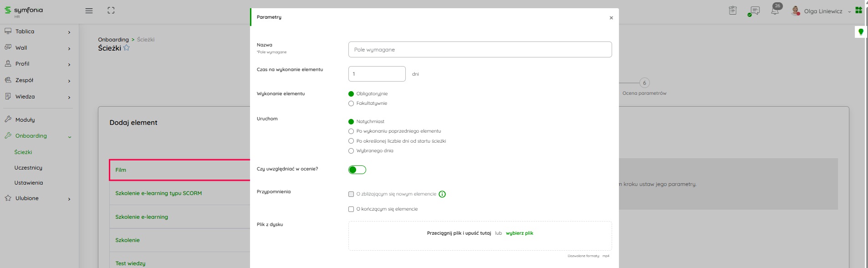Image resolution: width=868 pixels, height=268 pixels.
Task: Click the green apps grid icon
Action: 858,10
